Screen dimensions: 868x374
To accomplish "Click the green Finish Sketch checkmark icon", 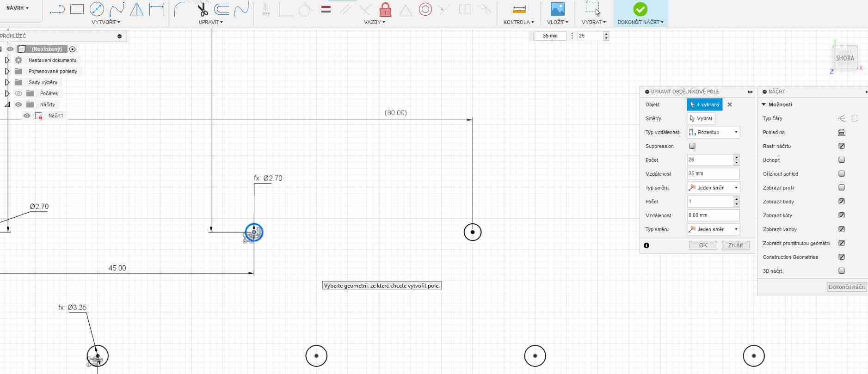I will click(x=640, y=9).
